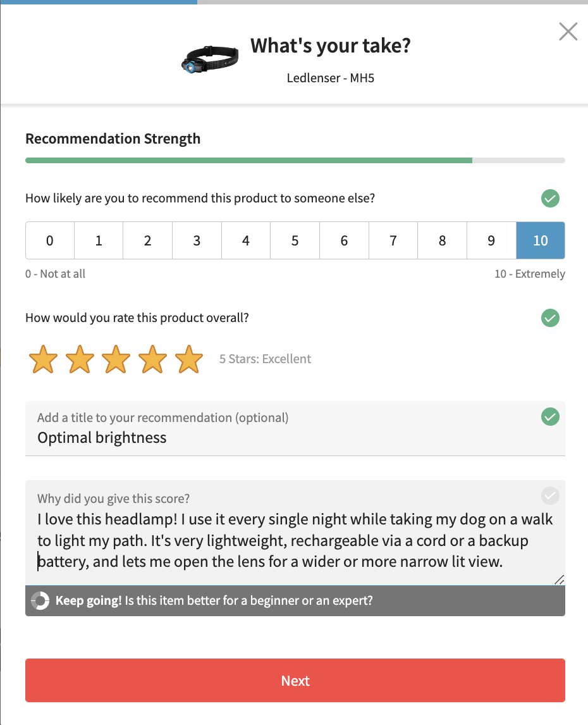This screenshot has width=588, height=725.
Task: Choose recommendation score 9
Action: (x=491, y=240)
